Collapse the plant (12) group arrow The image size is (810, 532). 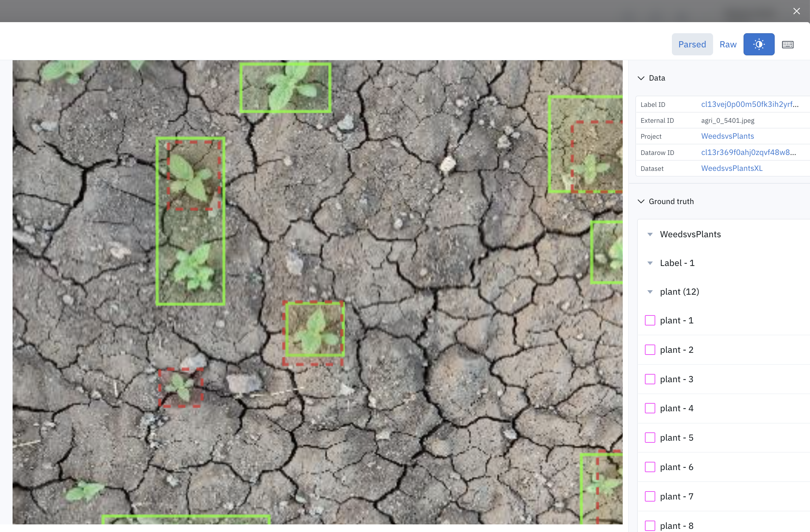pos(650,292)
